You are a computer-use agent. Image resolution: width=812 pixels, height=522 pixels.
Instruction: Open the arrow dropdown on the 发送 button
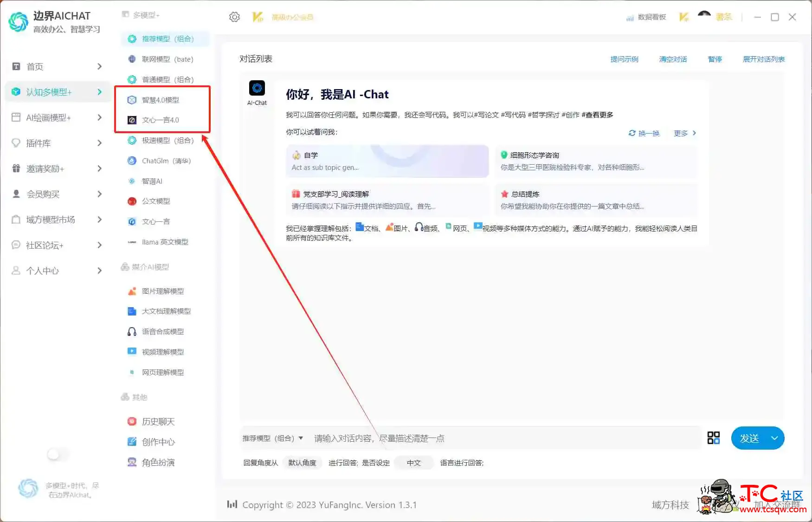pos(774,438)
